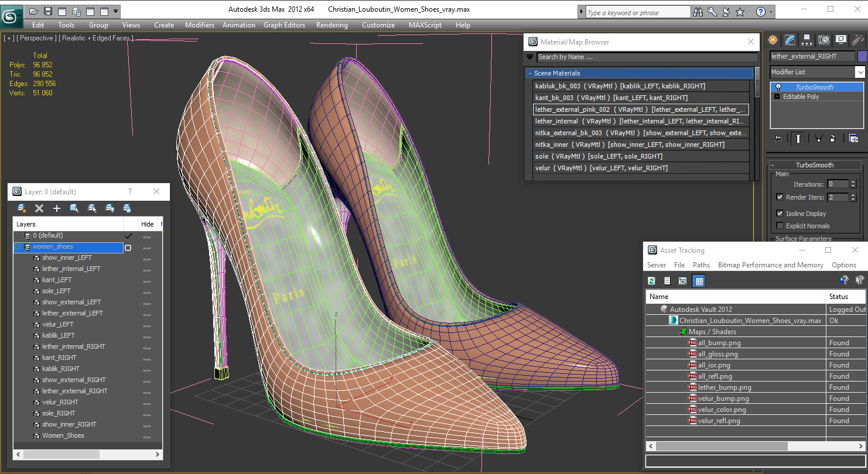Click Highlight Selected Objects' Layers icon

click(x=92, y=208)
